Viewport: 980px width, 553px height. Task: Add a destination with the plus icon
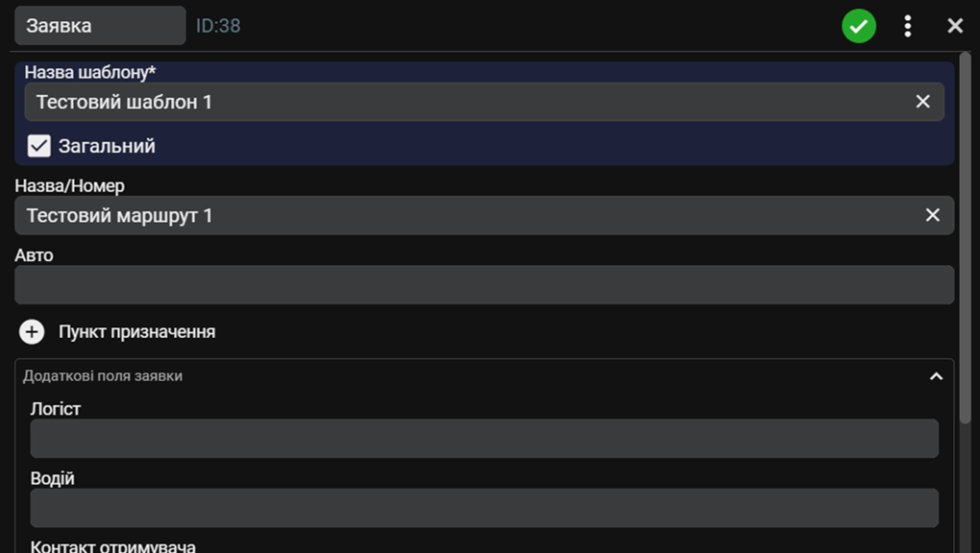tap(32, 332)
